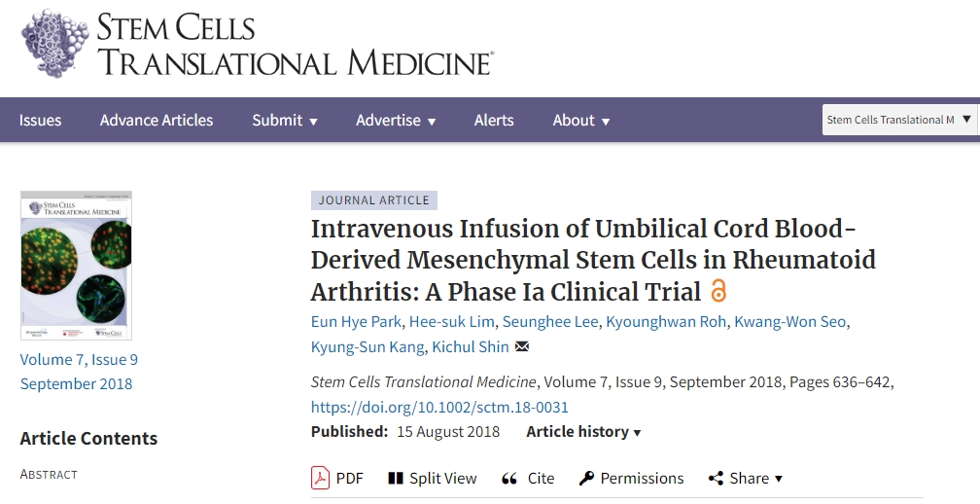Expand the Submit dropdown menu
Screen dimensions: 980x504
pyautogui.click(x=285, y=121)
